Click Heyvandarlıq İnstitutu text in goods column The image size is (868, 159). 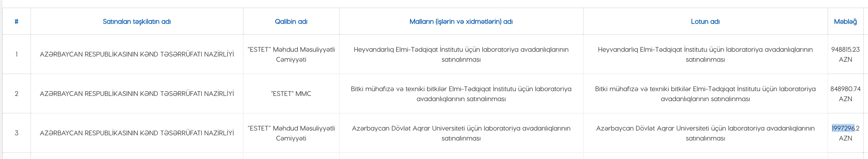(461, 50)
